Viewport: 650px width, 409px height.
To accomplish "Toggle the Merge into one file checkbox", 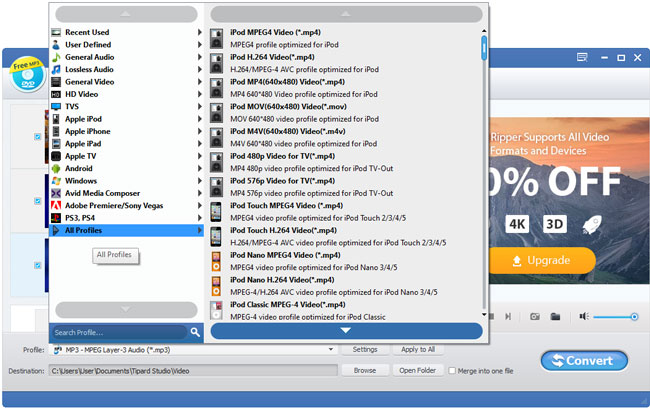I will 452,370.
